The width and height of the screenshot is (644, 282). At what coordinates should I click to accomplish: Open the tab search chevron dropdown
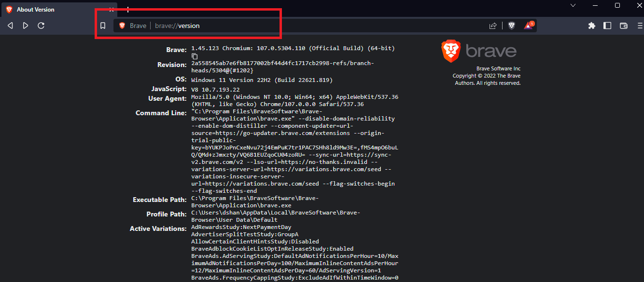pyautogui.click(x=573, y=5)
